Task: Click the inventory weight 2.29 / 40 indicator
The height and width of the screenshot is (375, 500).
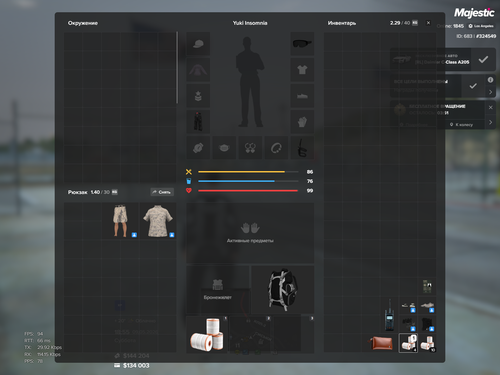Action: (x=404, y=23)
